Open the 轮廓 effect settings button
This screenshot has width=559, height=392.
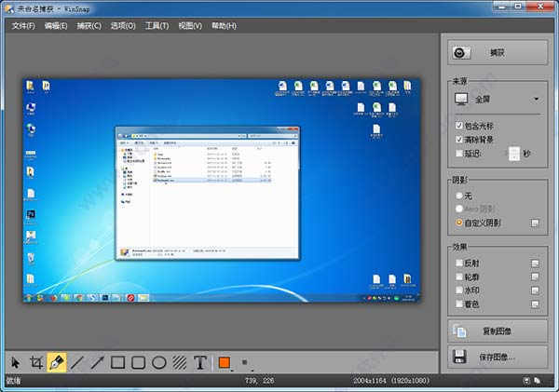pos(535,277)
